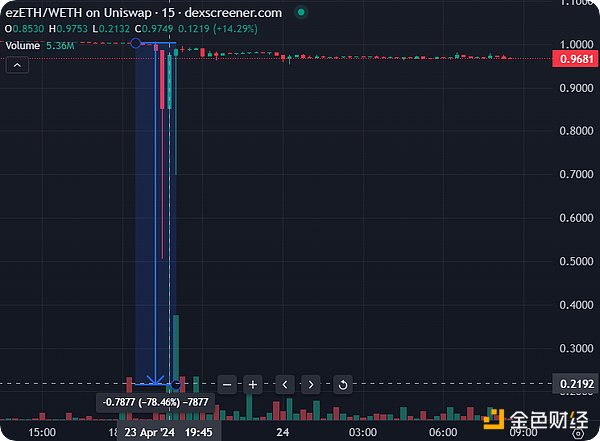Select the measurement start point handle
This screenshot has height=441, width=600.
click(135, 44)
